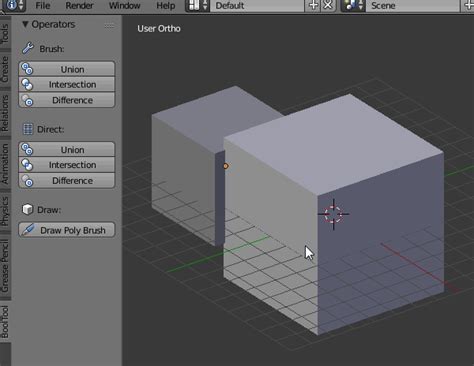Viewport: 474px width, 366px height.
Task: Switch to the Relations tab
Action: pyautogui.click(x=5, y=113)
